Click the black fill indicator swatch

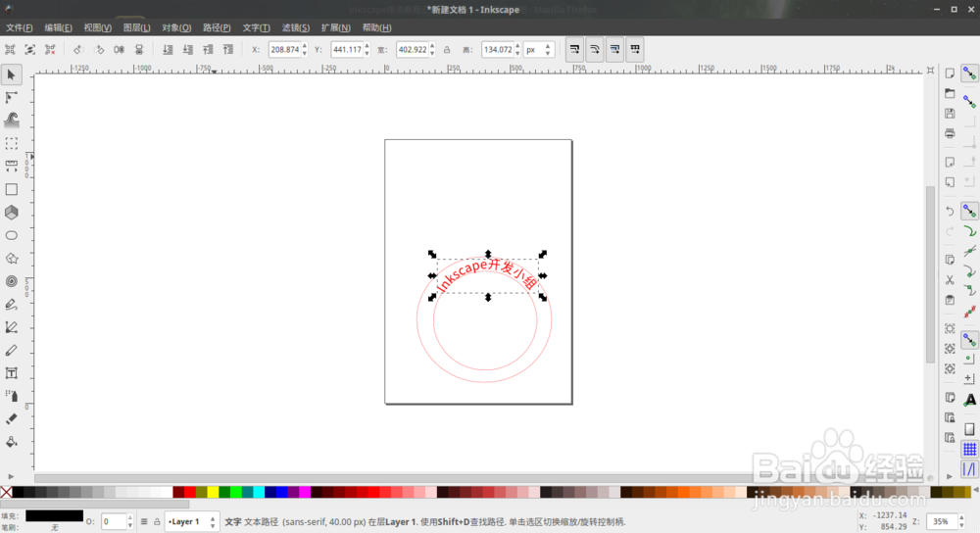[54, 515]
